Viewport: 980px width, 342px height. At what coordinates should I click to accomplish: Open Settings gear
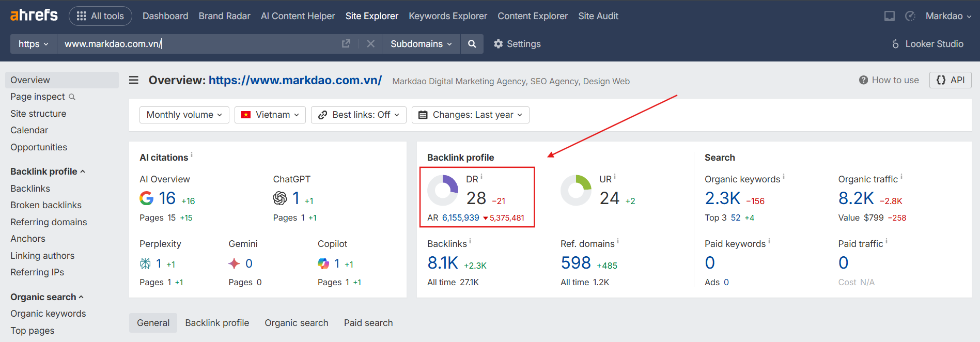(x=517, y=44)
